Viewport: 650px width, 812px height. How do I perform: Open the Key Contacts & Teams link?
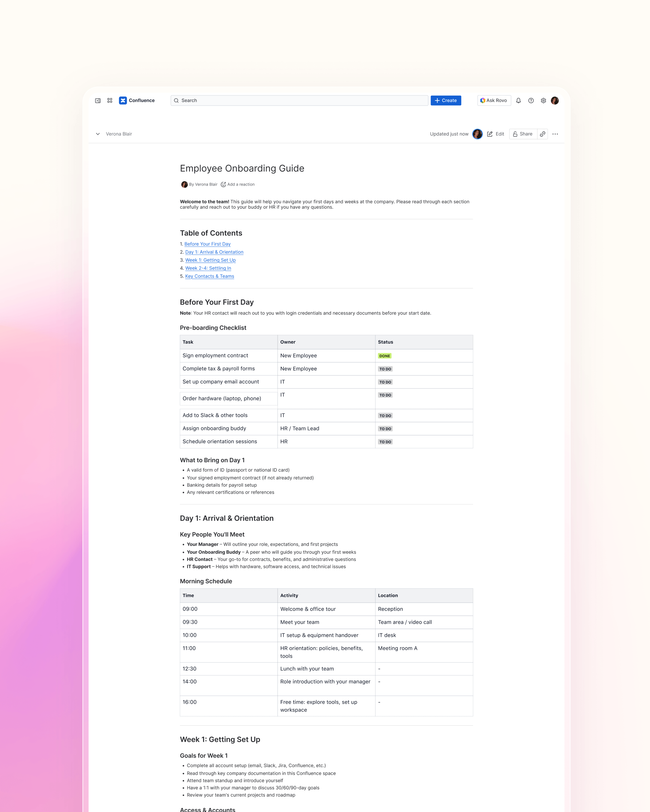click(x=209, y=276)
